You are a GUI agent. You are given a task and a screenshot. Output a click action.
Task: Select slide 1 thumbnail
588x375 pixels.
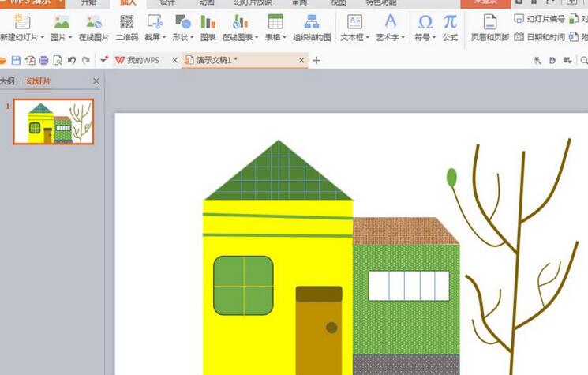pyautogui.click(x=54, y=122)
